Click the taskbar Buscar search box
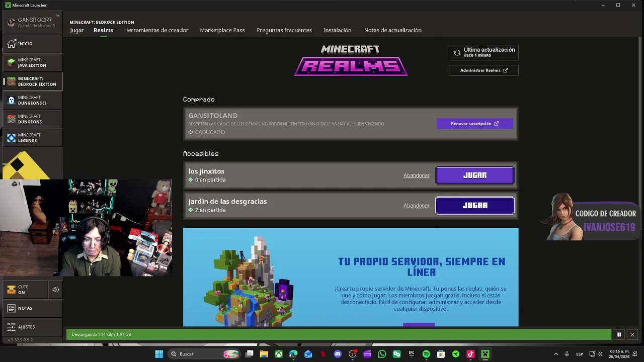 204,354
